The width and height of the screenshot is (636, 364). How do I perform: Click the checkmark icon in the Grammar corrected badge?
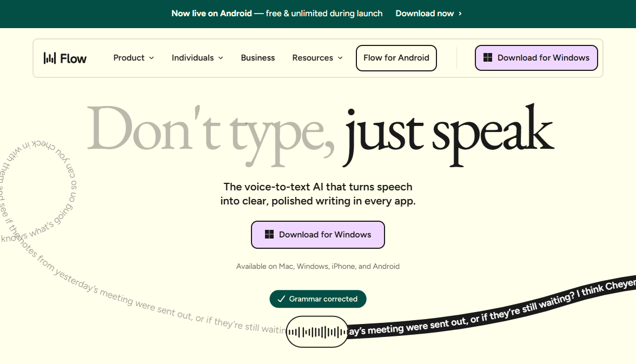281,299
